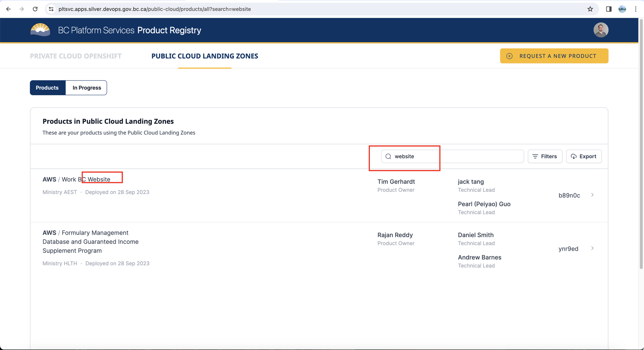Select the Products tab
644x350 pixels.
point(47,88)
